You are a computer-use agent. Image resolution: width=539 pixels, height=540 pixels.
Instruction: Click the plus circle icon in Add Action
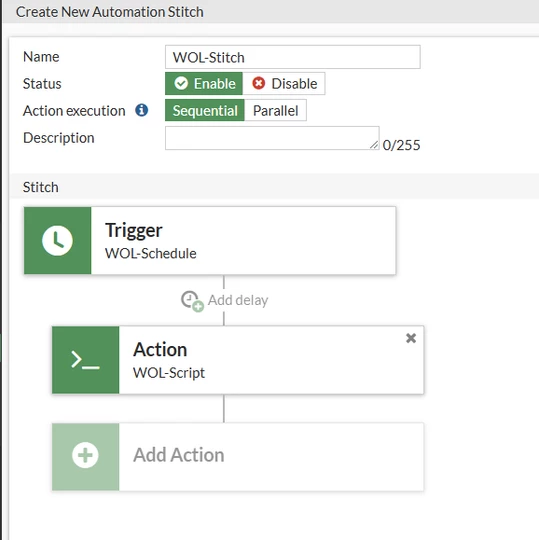[85, 455]
